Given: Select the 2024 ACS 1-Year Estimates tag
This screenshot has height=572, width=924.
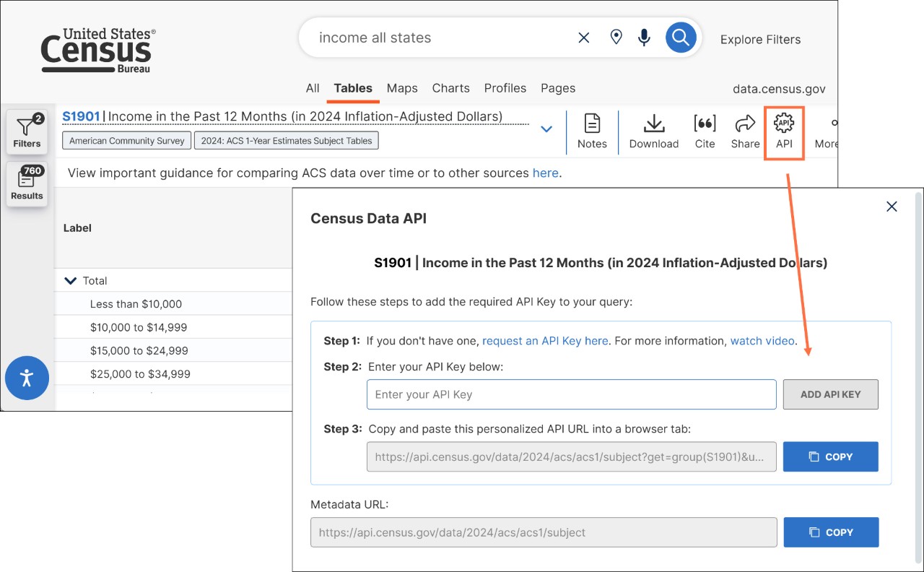Looking at the screenshot, I should (287, 140).
